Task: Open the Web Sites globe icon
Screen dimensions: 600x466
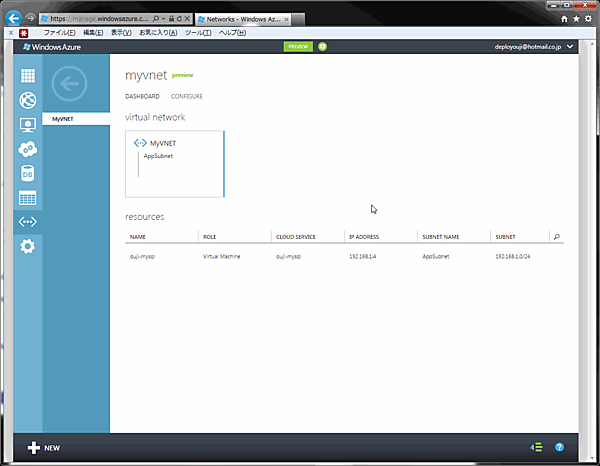Action: point(28,100)
